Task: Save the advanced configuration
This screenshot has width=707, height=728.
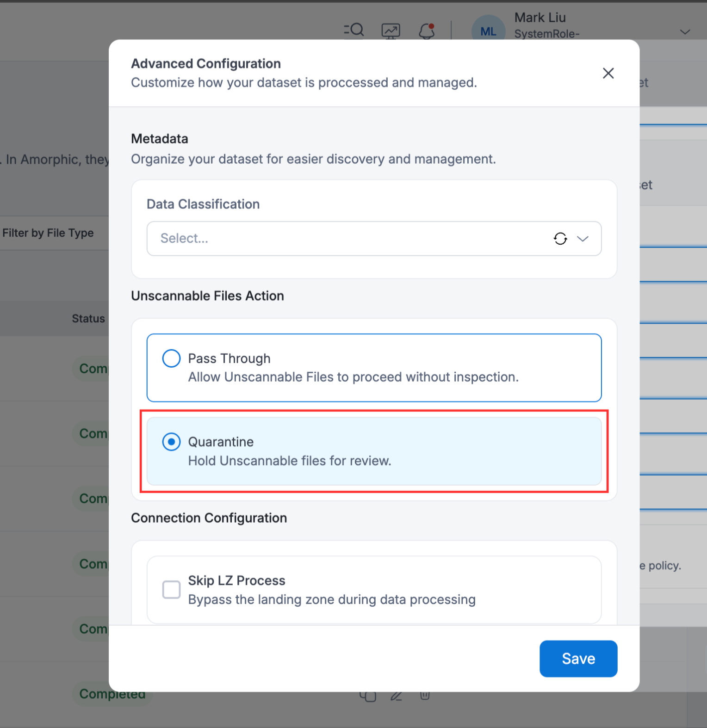Action: [578, 659]
